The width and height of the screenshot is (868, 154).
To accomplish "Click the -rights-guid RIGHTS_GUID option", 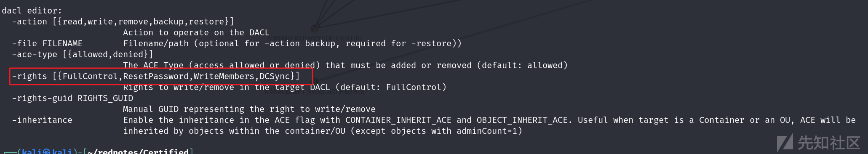I will coord(72,98).
